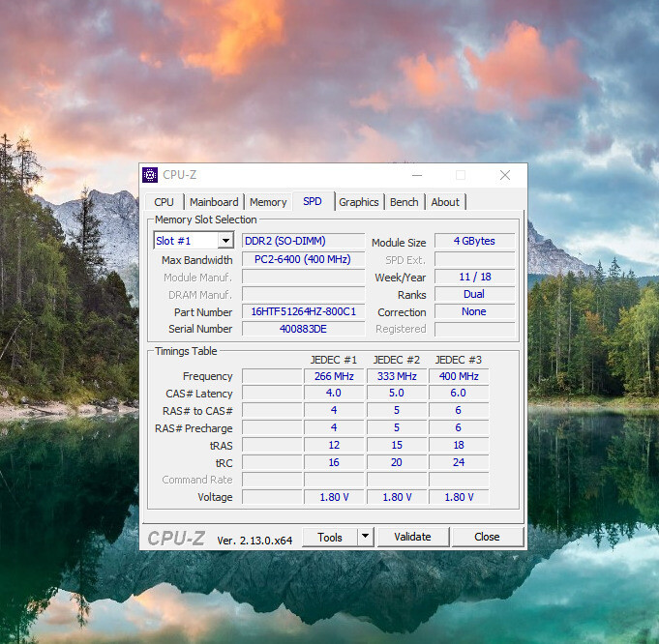Click the JEDEC #3 voltage 1.80 V
This screenshot has height=644, width=659.
[x=459, y=497]
